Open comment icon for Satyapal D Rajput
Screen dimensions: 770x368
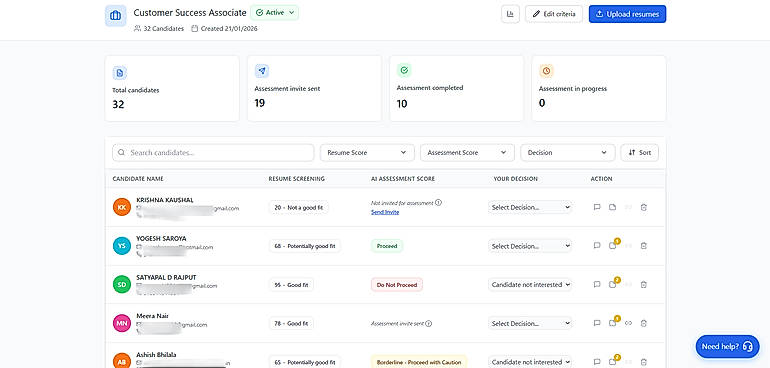597,284
